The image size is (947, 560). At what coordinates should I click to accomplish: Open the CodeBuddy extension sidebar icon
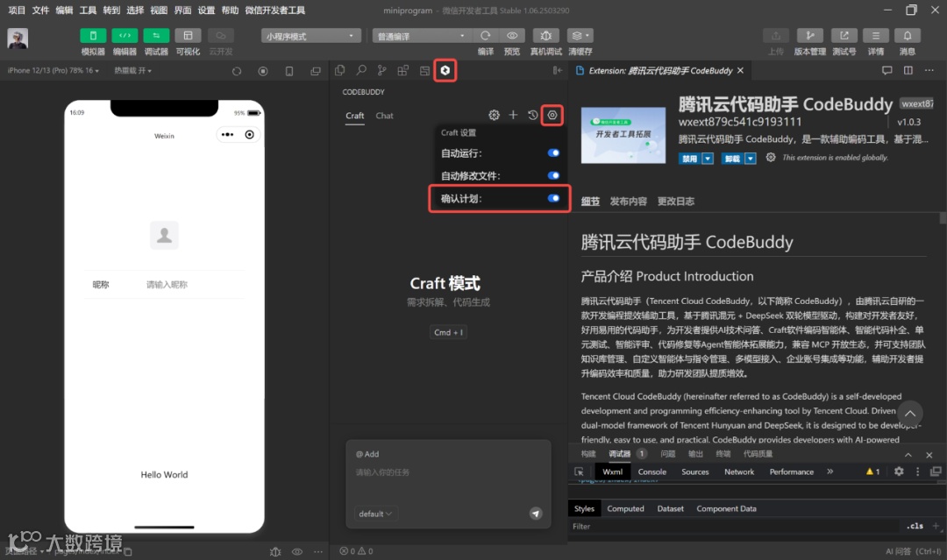445,71
